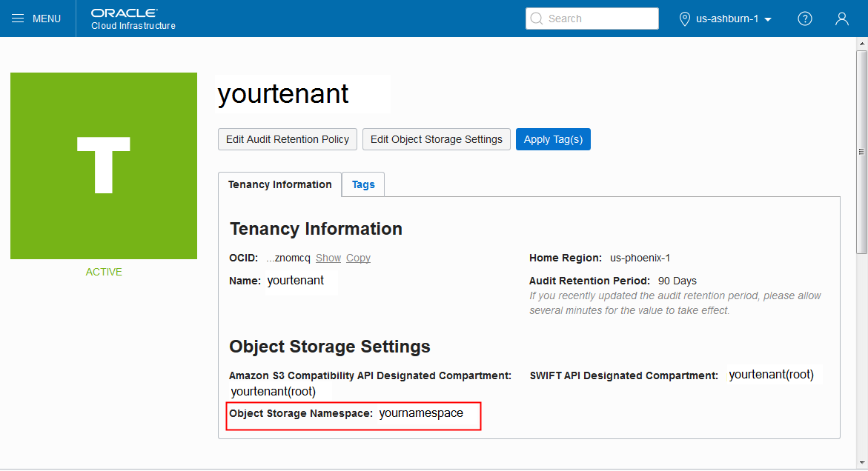Click the vertical scrollbar thumb
The width and height of the screenshot is (868, 471).
861,152
